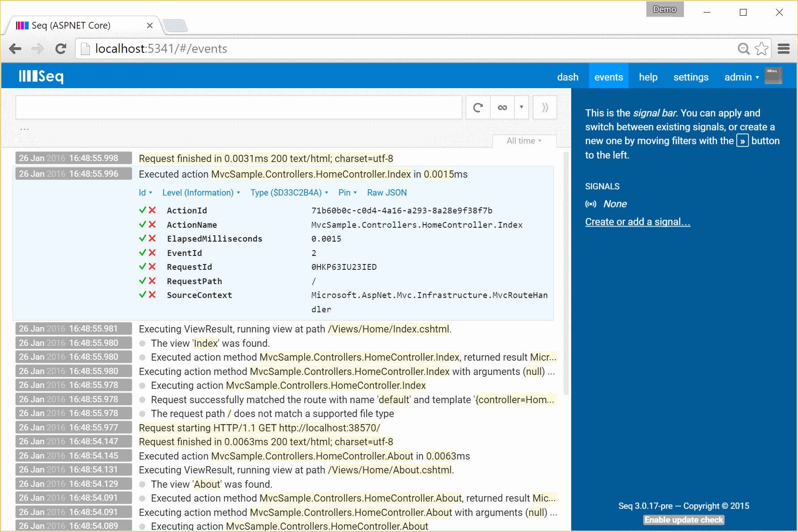798x532 pixels.
Task: Open the All time range dropdown
Action: [524, 141]
